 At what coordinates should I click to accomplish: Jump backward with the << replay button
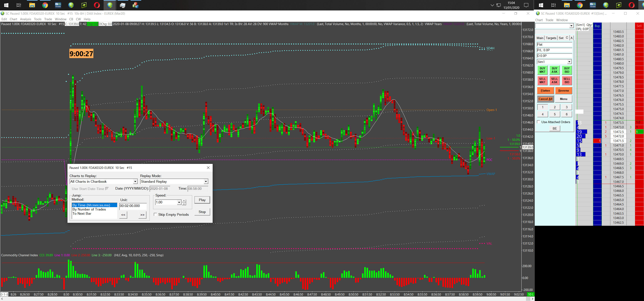click(x=123, y=215)
